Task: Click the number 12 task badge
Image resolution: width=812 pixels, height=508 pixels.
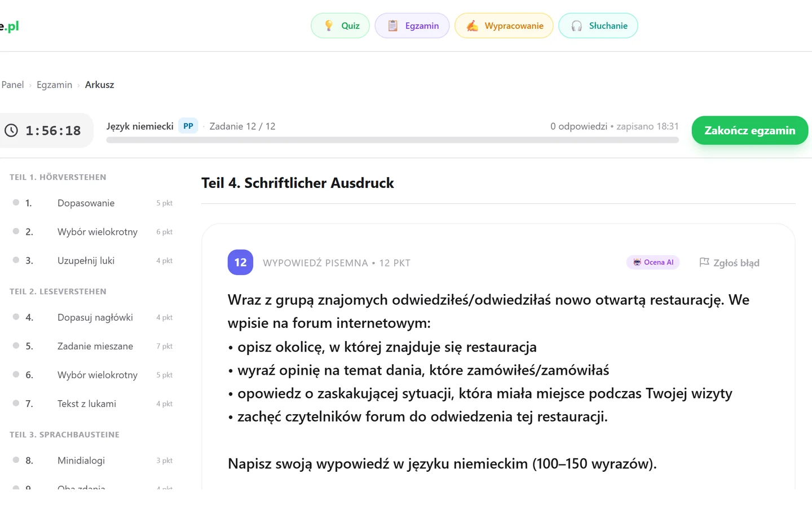Action: (x=240, y=262)
